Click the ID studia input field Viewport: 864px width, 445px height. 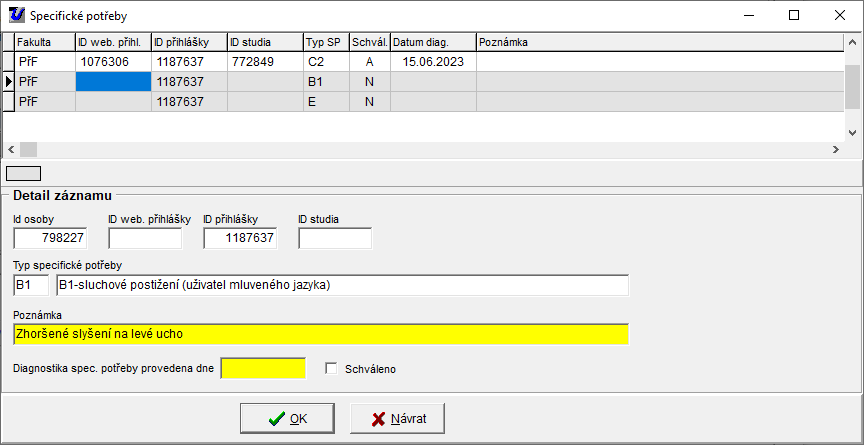(x=335, y=238)
